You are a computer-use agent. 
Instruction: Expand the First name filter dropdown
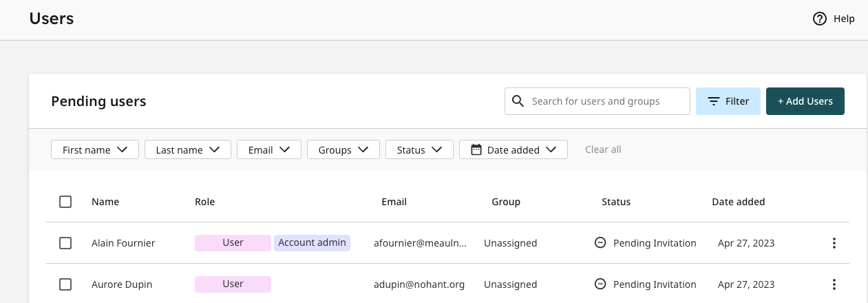coord(95,149)
